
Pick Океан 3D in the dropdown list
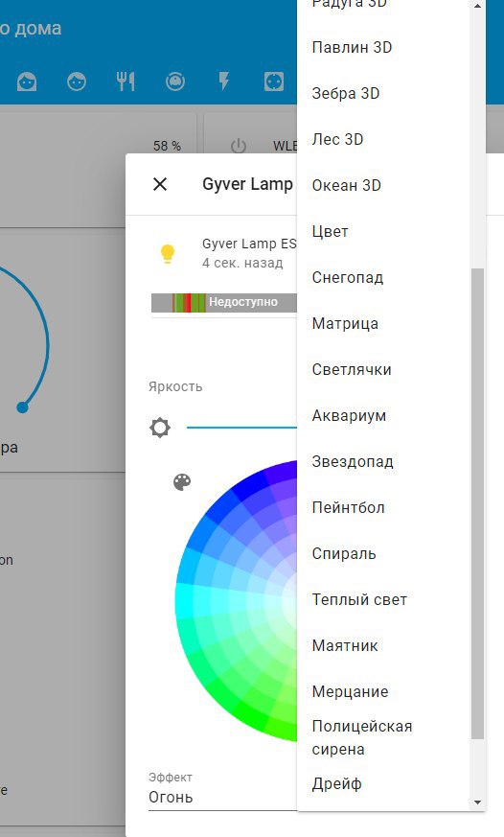pyautogui.click(x=383, y=185)
